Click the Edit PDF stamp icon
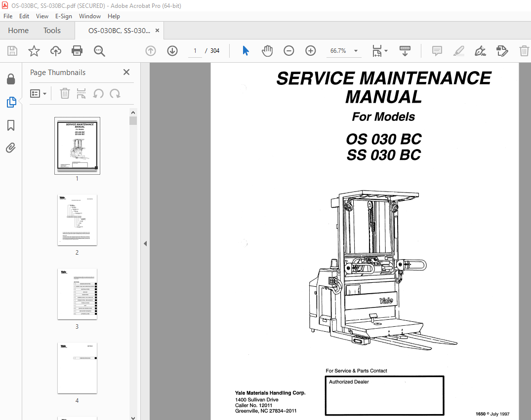The image size is (531, 420). (x=502, y=51)
